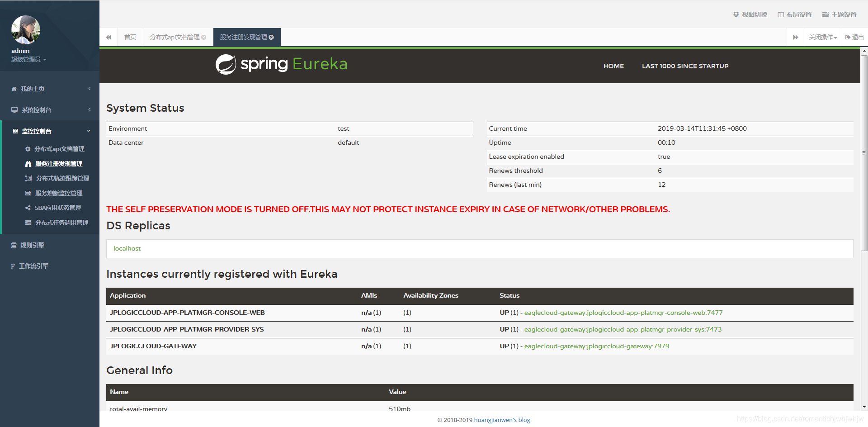
Task: Click gear icon next to 分布式api文档管理
Action: pos(28,149)
